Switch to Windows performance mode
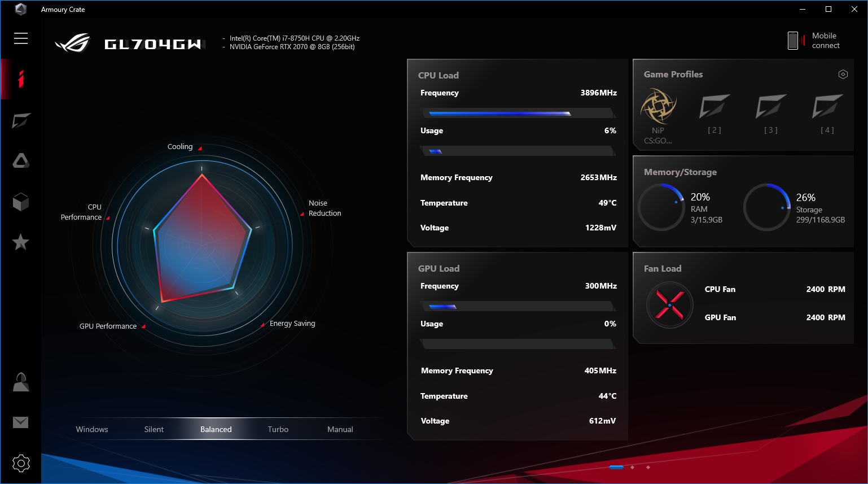 coord(92,429)
